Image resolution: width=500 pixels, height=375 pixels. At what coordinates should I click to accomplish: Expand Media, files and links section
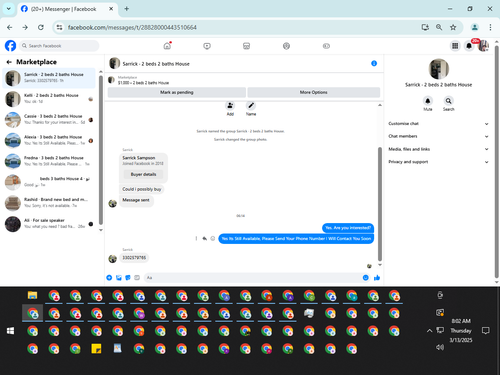coord(438,149)
